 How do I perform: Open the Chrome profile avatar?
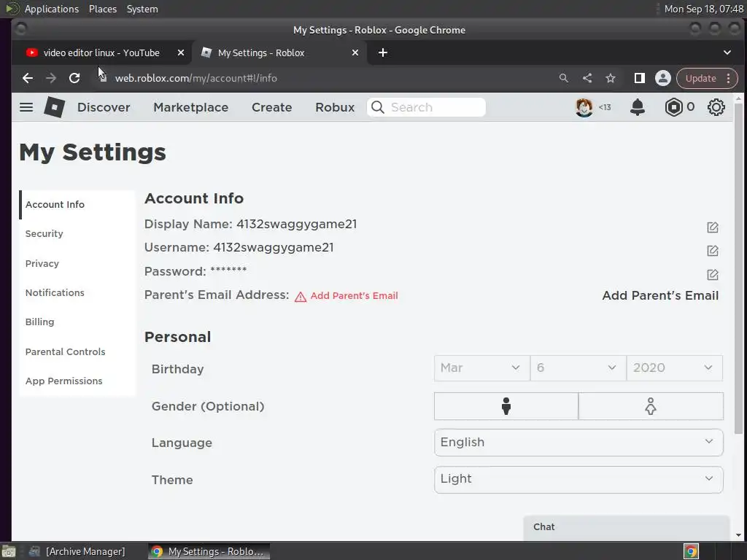coord(662,78)
